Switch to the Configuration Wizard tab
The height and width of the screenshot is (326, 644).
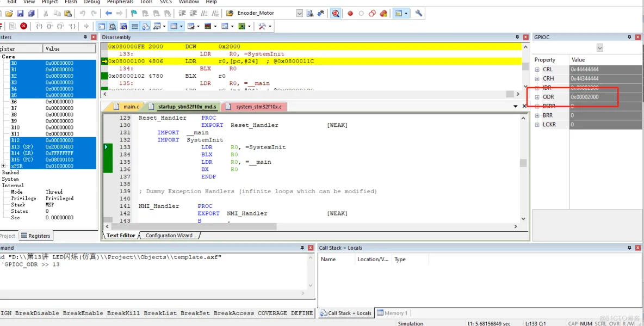[x=169, y=236]
